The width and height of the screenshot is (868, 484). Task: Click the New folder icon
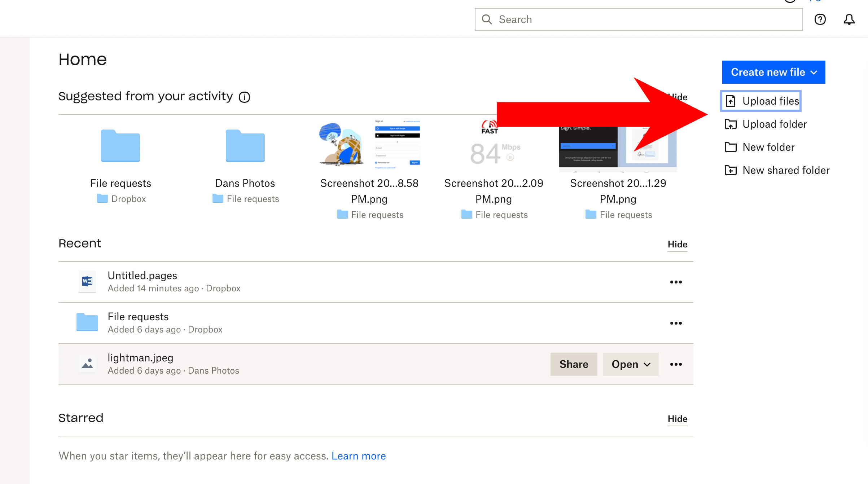[x=731, y=147]
